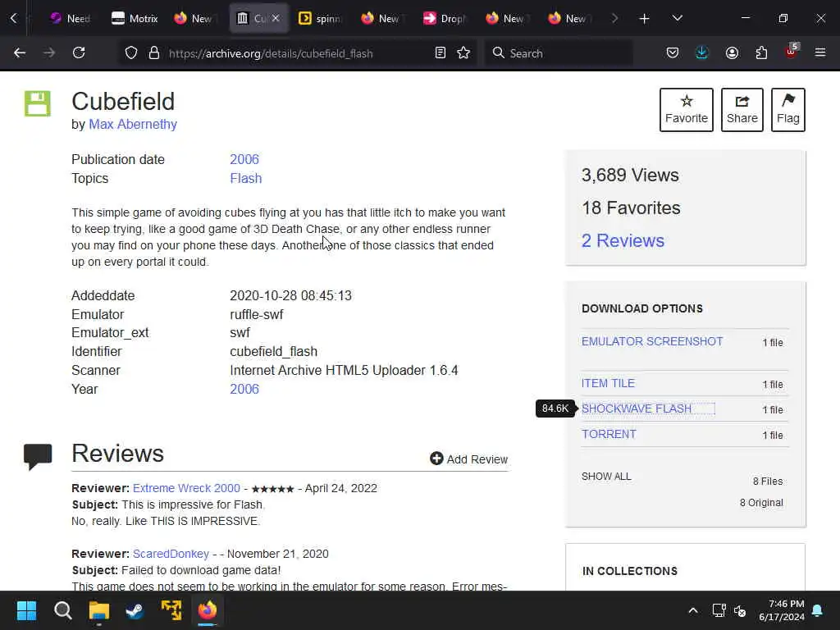Open the Extensions puzzle icon
This screenshot has width=840, height=630.
click(761, 52)
